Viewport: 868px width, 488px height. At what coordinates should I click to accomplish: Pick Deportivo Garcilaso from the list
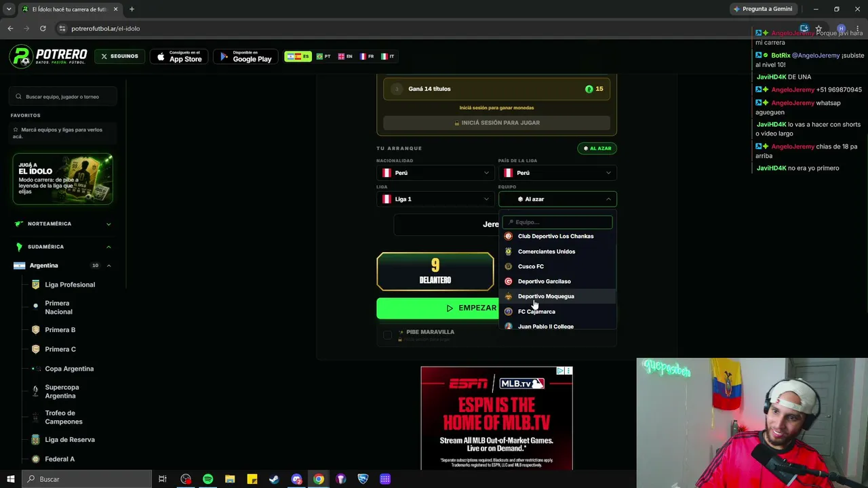pos(557,281)
